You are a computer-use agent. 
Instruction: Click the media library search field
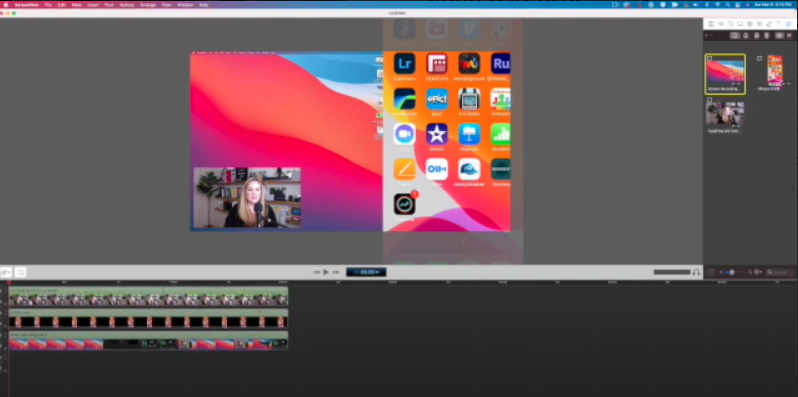(x=780, y=272)
